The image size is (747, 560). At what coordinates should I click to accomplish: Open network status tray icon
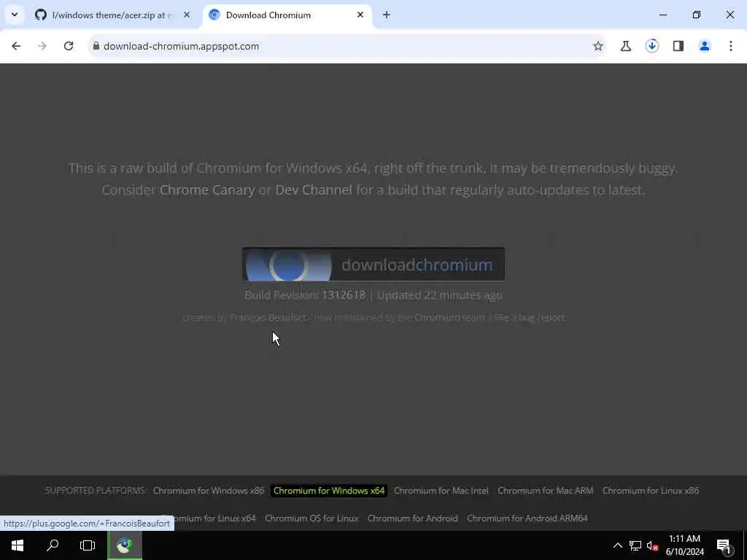pos(635,545)
